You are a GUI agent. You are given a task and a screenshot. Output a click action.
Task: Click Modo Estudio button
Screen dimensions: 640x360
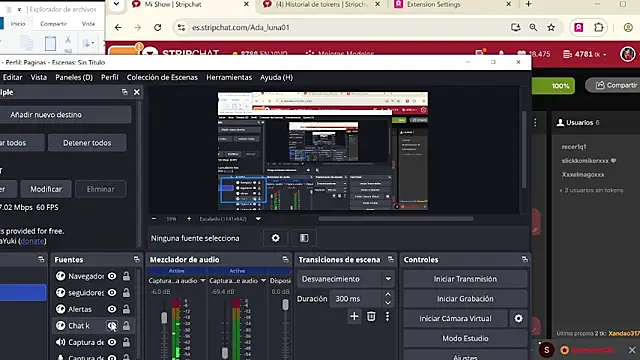click(x=465, y=338)
